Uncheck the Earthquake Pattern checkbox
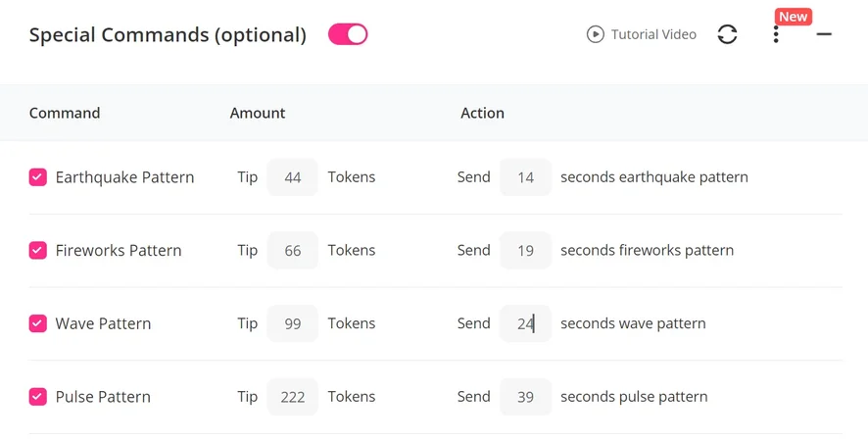Viewport: 868px width, 440px height. 38,177
